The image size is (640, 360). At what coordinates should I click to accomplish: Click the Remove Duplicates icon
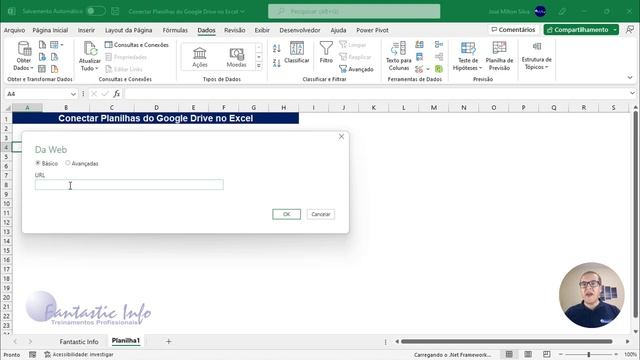(419, 57)
